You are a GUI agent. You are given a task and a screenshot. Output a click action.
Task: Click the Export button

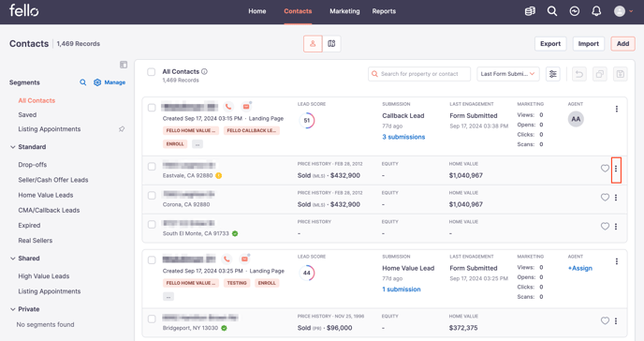tap(550, 43)
